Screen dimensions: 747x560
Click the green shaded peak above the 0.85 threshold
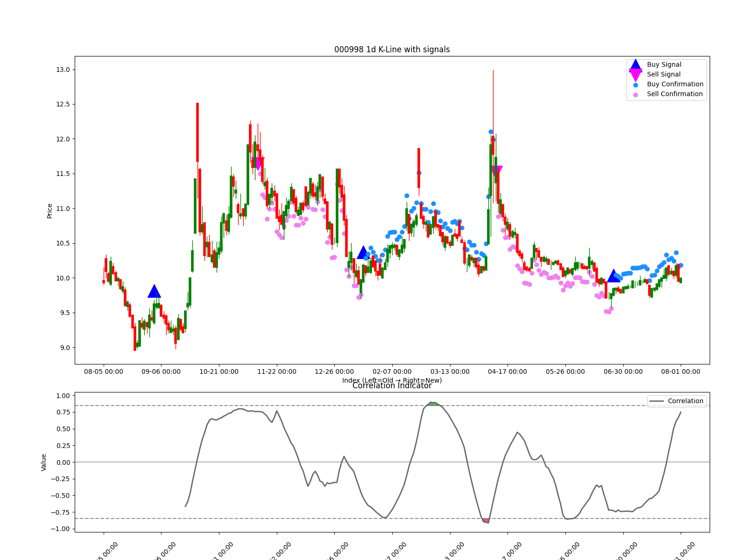tap(434, 404)
